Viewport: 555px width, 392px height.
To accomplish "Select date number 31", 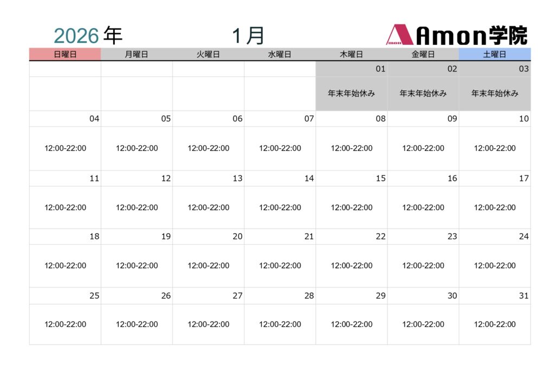I will (524, 296).
